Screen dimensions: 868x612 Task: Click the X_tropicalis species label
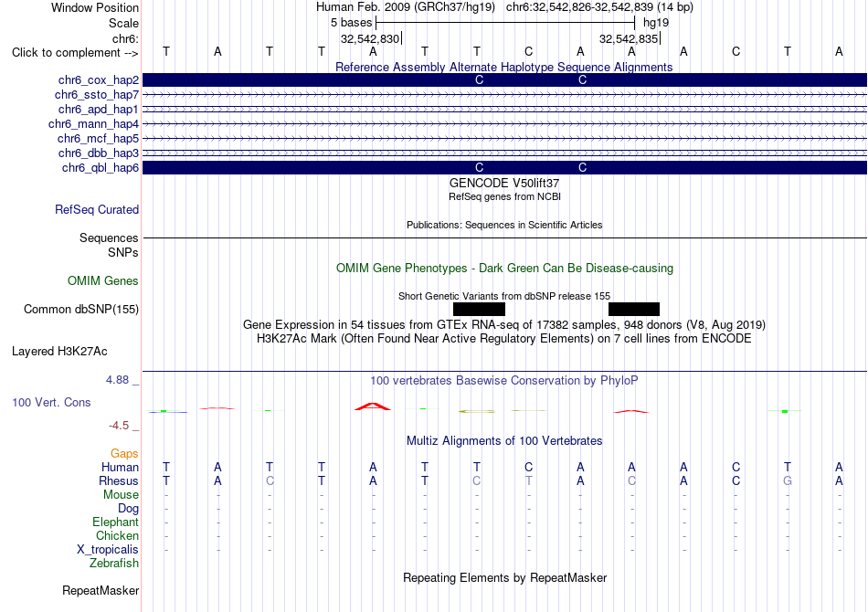click(108, 550)
